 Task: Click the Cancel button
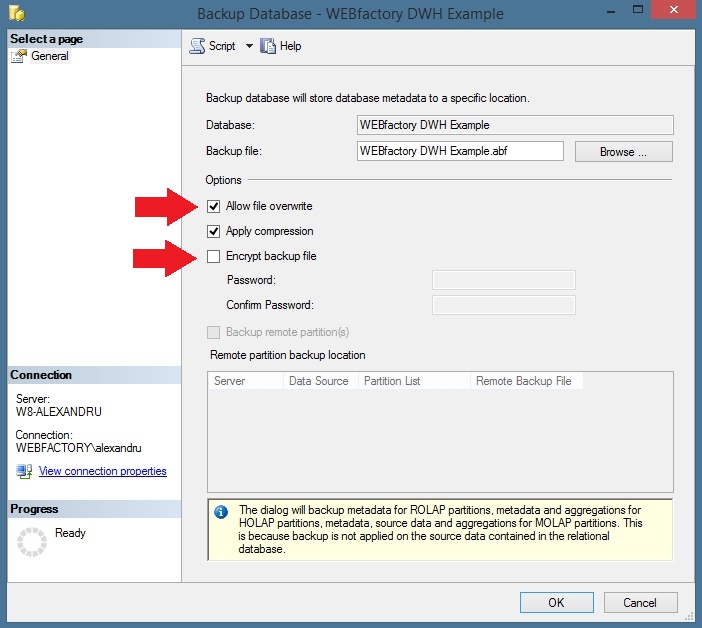point(640,602)
